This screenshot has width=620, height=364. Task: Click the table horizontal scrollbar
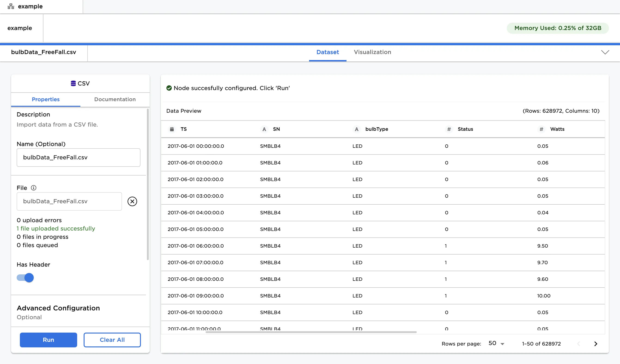pyautogui.click(x=311, y=332)
